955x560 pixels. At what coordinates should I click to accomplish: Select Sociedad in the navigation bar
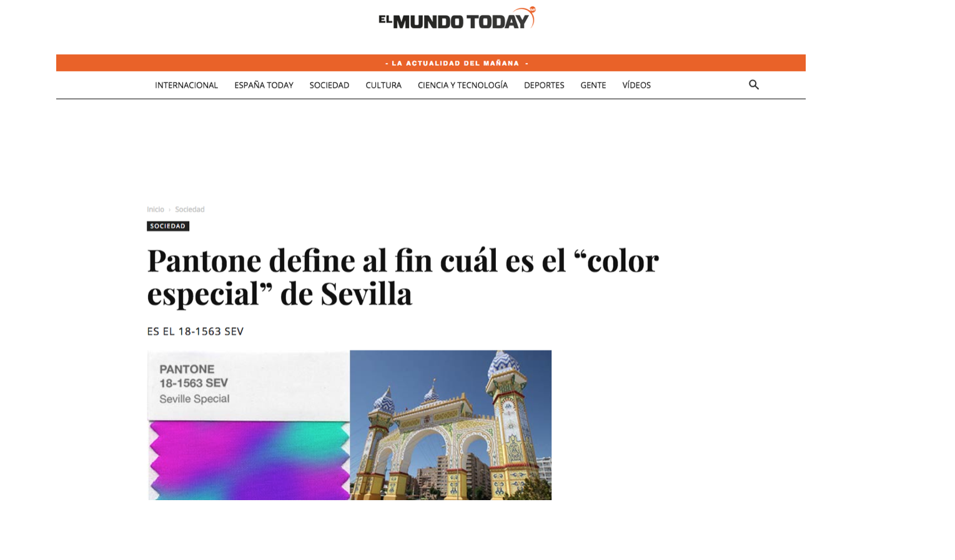[x=329, y=86]
